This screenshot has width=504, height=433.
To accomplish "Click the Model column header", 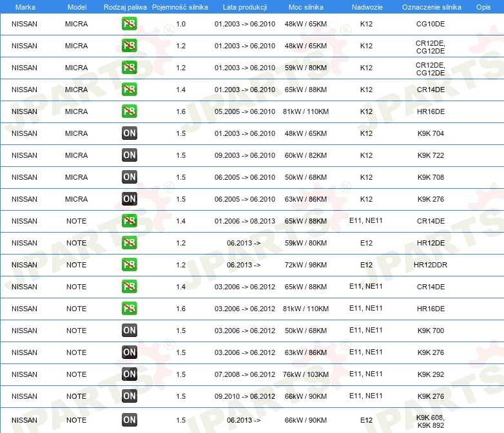I will pos(77,7).
